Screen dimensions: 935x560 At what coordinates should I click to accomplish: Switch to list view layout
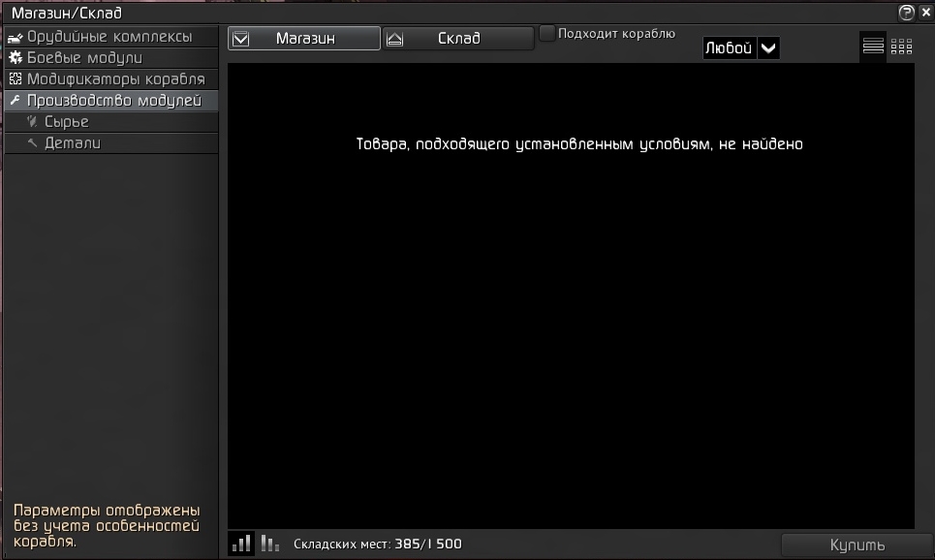pyautogui.click(x=873, y=46)
